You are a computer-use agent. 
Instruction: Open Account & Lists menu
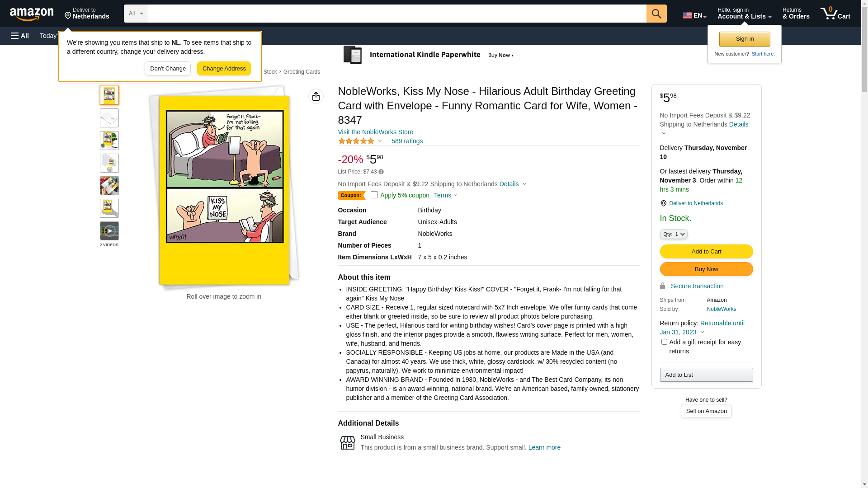pos(744,14)
